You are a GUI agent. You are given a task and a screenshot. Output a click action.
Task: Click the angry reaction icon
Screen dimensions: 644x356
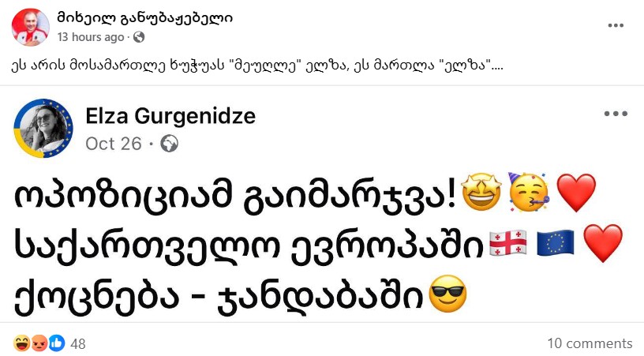39,343
